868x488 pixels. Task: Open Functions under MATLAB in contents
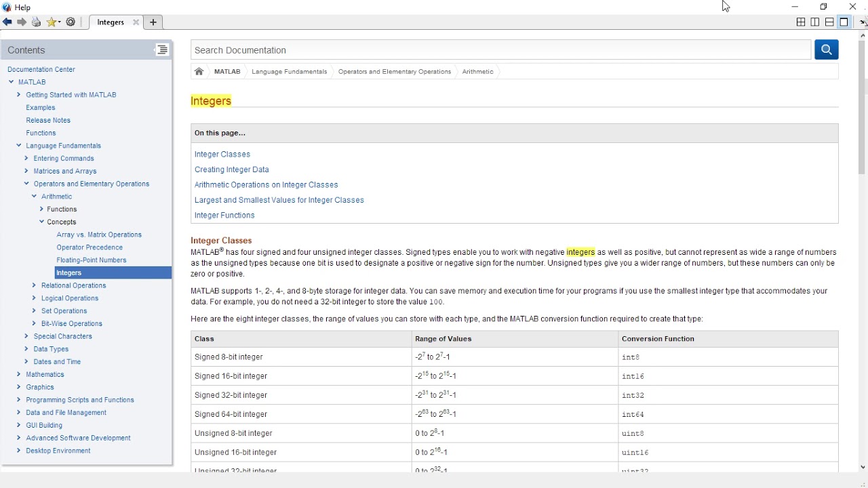41,134
